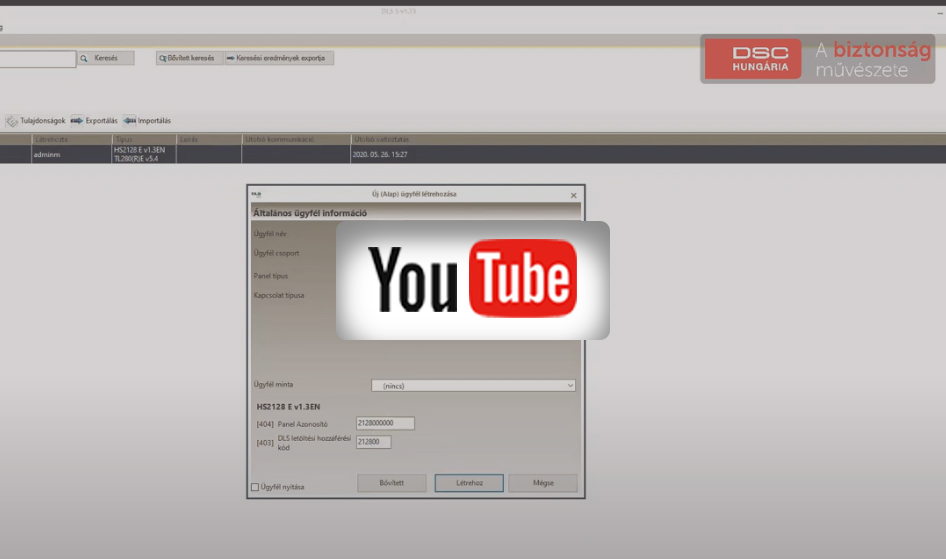The width and height of the screenshot is (946, 559).
Task: Click the Exportálás arrow icon
Action: pos(76,121)
